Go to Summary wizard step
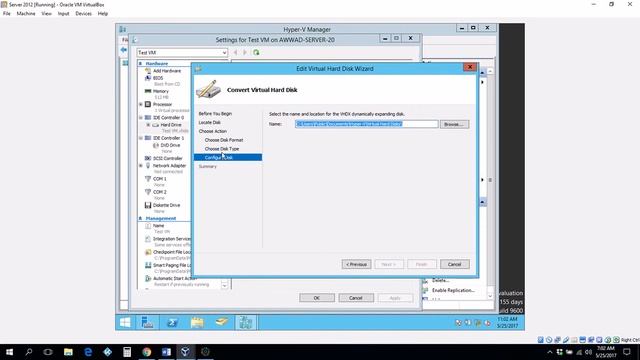 (x=207, y=167)
